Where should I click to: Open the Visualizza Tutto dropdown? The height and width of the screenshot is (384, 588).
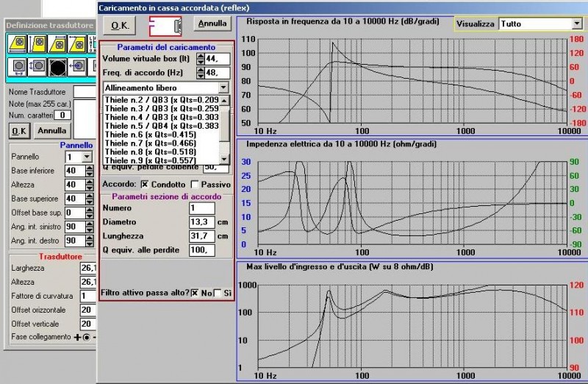(577, 24)
